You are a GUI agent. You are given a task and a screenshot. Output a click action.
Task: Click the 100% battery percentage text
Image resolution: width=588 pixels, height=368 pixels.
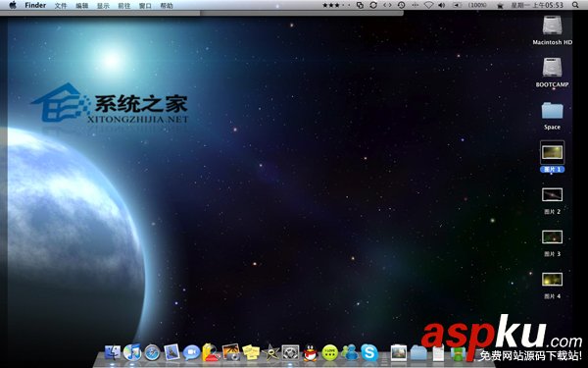[477, 5]
